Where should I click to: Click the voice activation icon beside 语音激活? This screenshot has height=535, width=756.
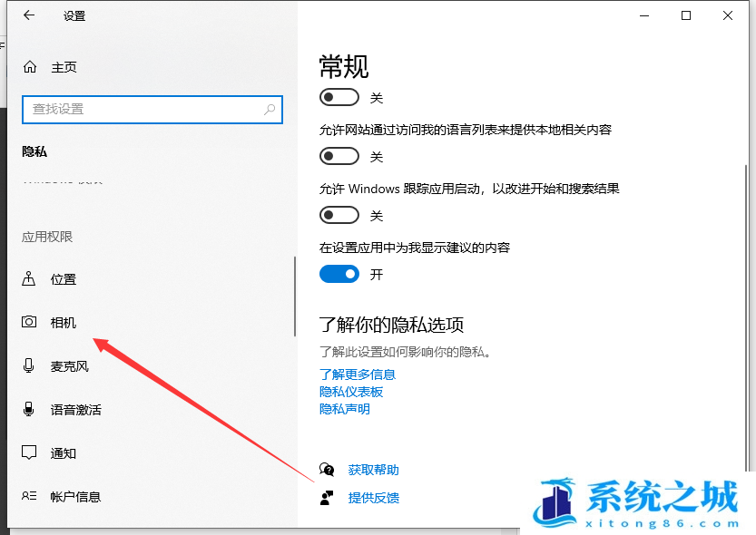click(x=28, y=409)
